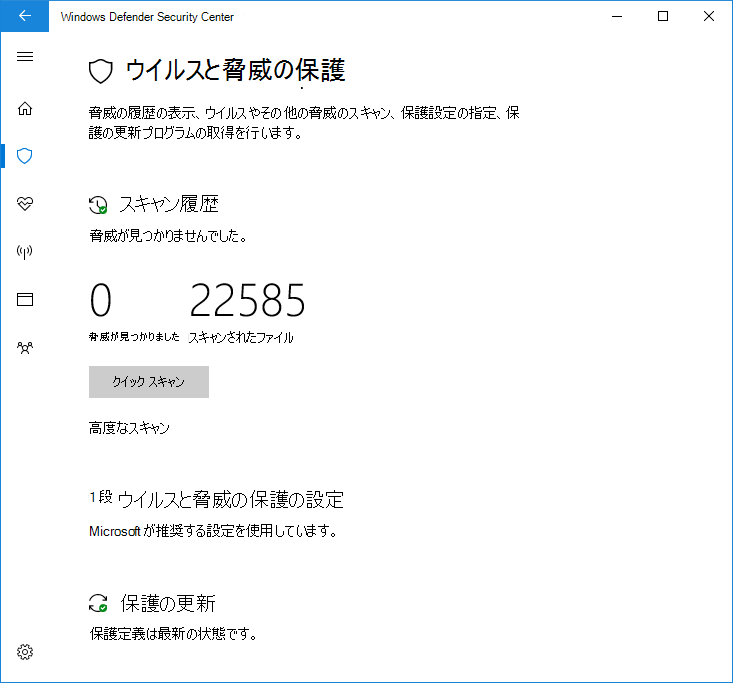This screenshot has width=733, height=683.
Task: Open the 高度なスキャン link
Action: coord(129,428)
